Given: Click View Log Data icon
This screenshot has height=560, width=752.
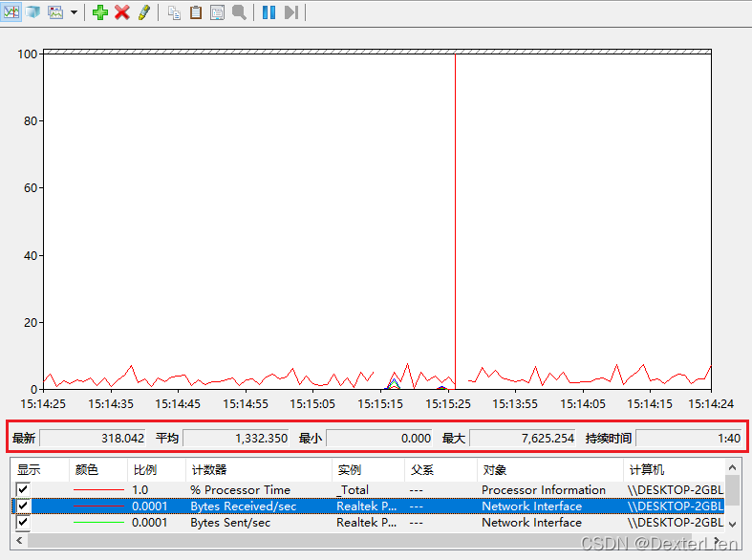Looking at the screenshot, I should [33, 12].
